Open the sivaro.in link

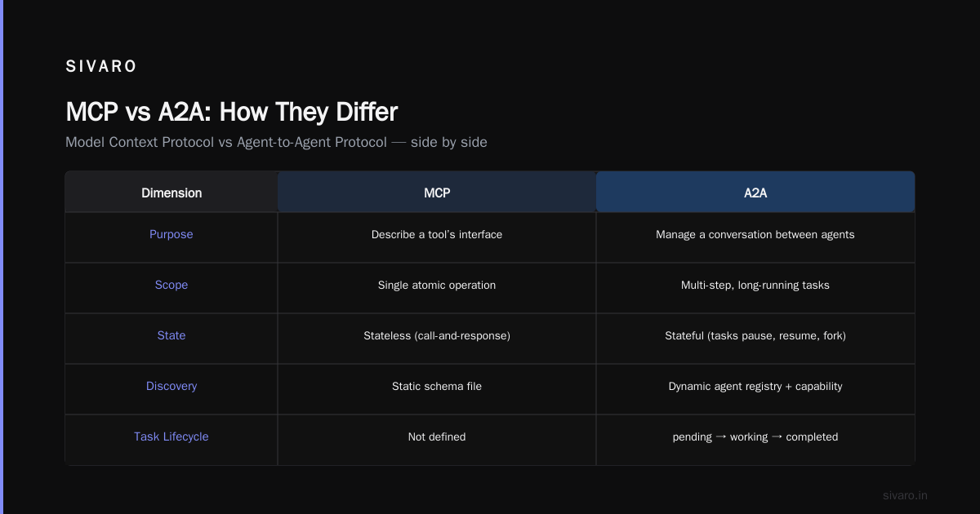(x=905, y=495)
